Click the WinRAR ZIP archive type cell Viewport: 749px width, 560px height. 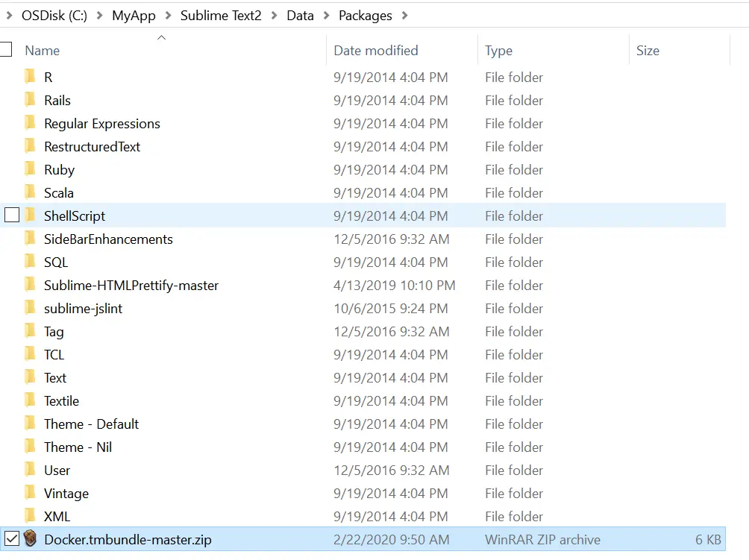click(x=542, y=539)
